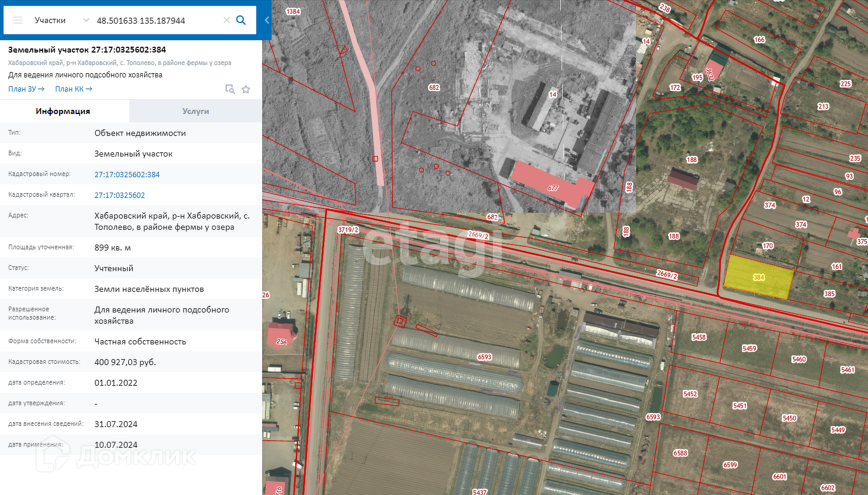Open the cadastral quarter 27:17:0325602 link
The image size is (868, 495).
(119, 195)
